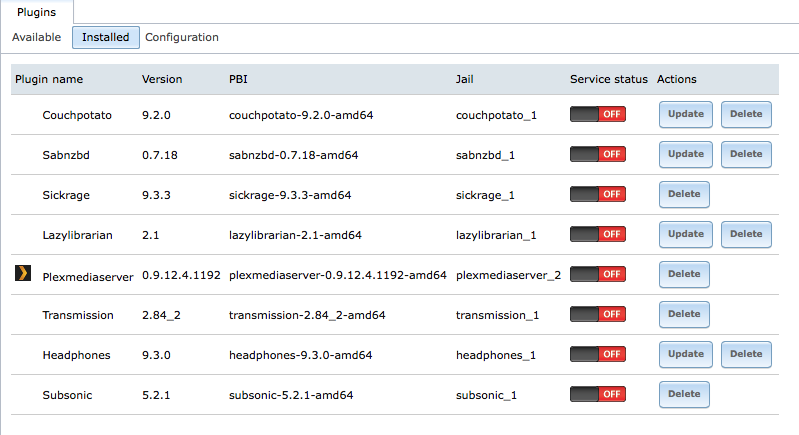The height and width of the screenshot is (435, 799).
Task: Switch on Lazylibrarian service status
Action: point(598,234)
